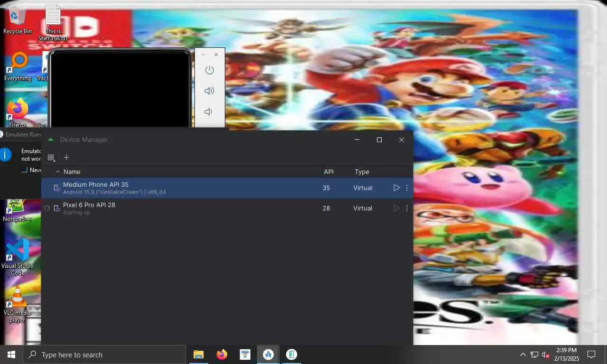Viewport: 607px width, 364px height.
Task: Sort devices by the API column header
Action: coord(329,172)
